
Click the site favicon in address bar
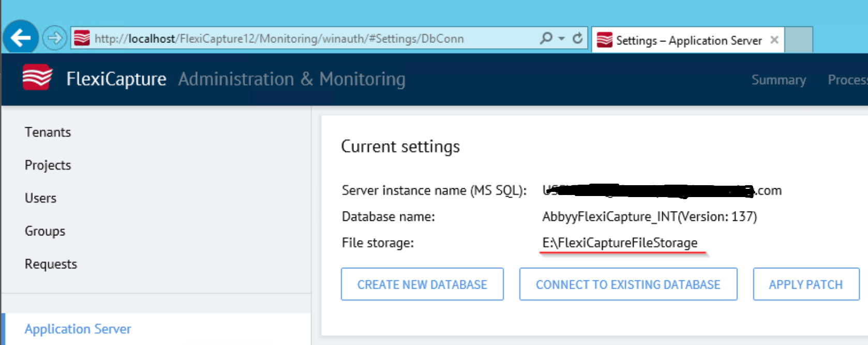click(x=82, y=38)
